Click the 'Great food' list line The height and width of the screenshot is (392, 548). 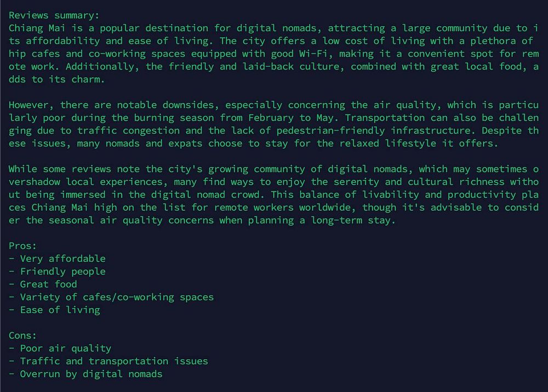pos(43,284)
